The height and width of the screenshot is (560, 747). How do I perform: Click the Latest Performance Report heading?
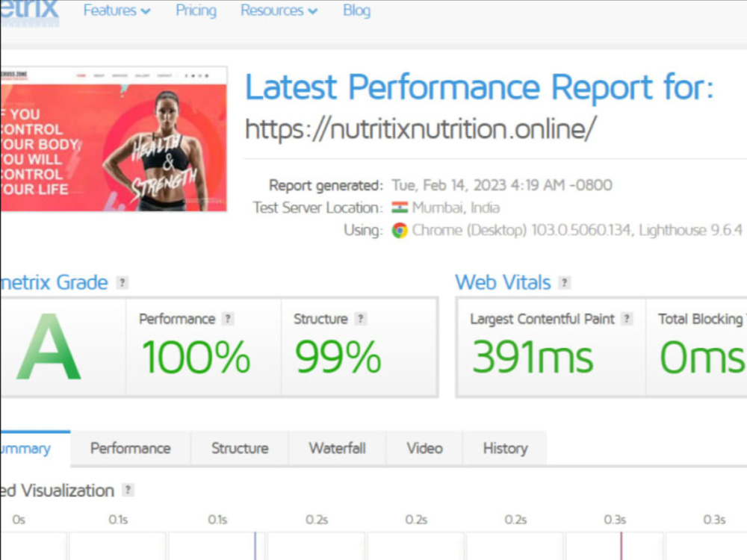(480, 87)
